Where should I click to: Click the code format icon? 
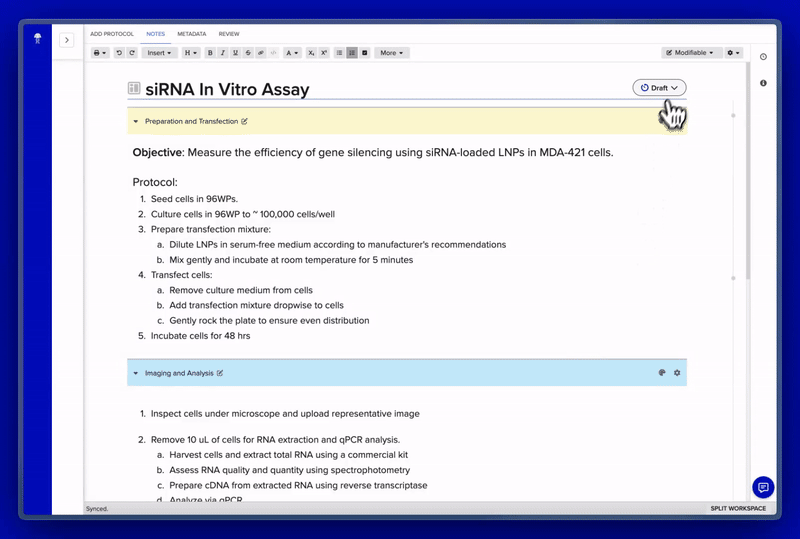(273, 53)
